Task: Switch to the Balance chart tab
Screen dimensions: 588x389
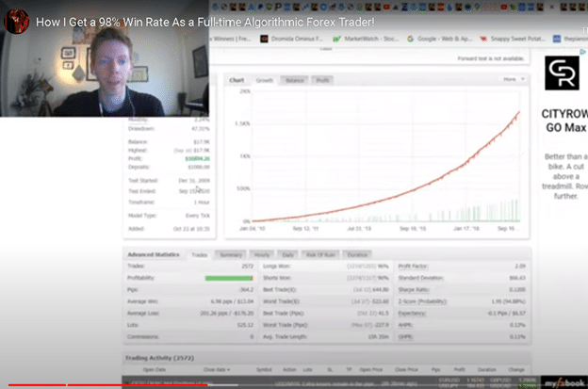Action: (x=294, y=80)
